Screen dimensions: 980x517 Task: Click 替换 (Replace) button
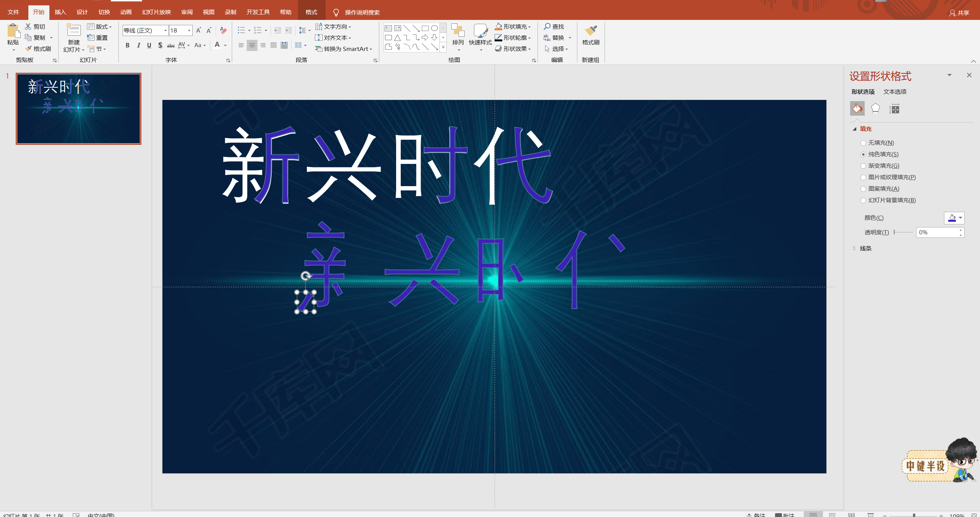click(554, 38)
